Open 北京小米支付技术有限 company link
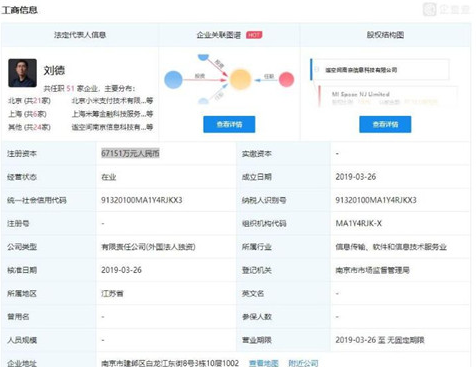 112,101
